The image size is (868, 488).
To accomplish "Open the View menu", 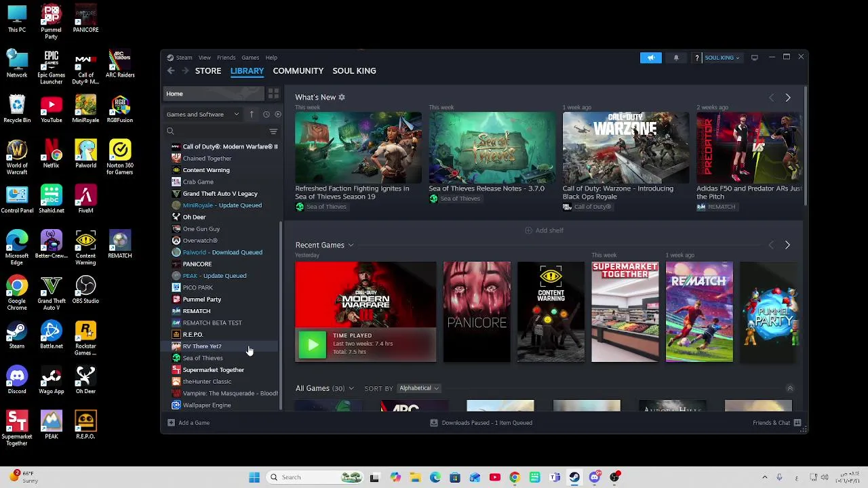I will click(204, 58).
